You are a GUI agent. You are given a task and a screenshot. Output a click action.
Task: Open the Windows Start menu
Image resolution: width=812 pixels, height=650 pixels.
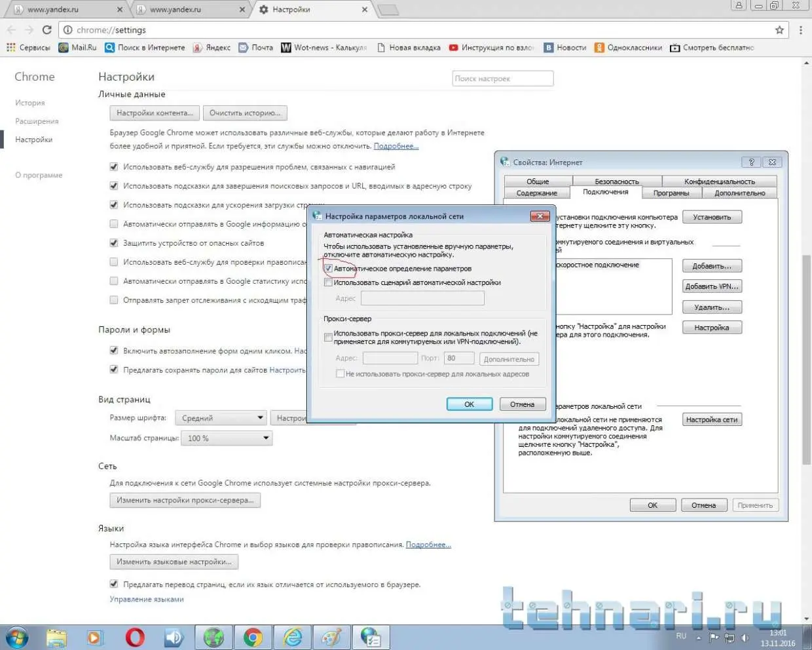coord(16,637)
